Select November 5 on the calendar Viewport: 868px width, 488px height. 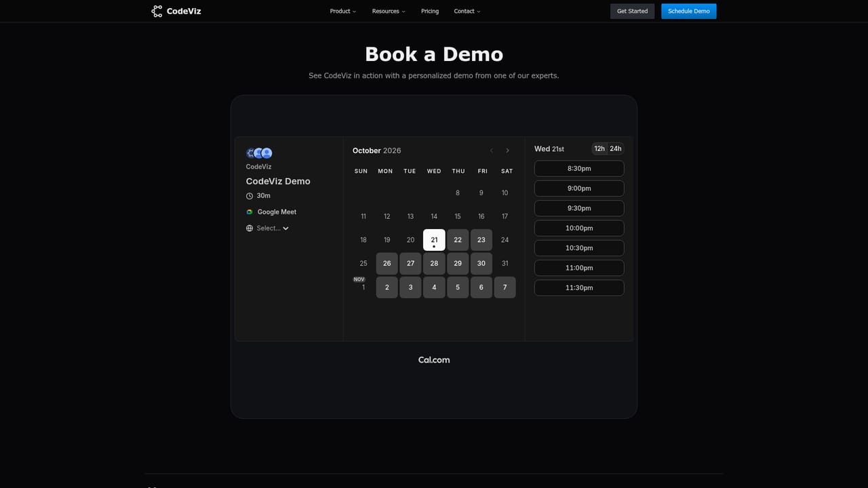458,287
